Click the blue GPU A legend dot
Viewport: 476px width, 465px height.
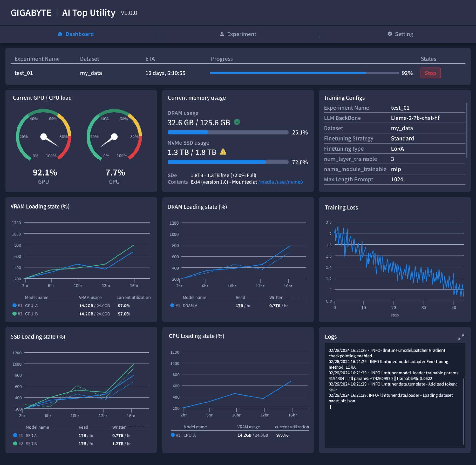[14, 305]
